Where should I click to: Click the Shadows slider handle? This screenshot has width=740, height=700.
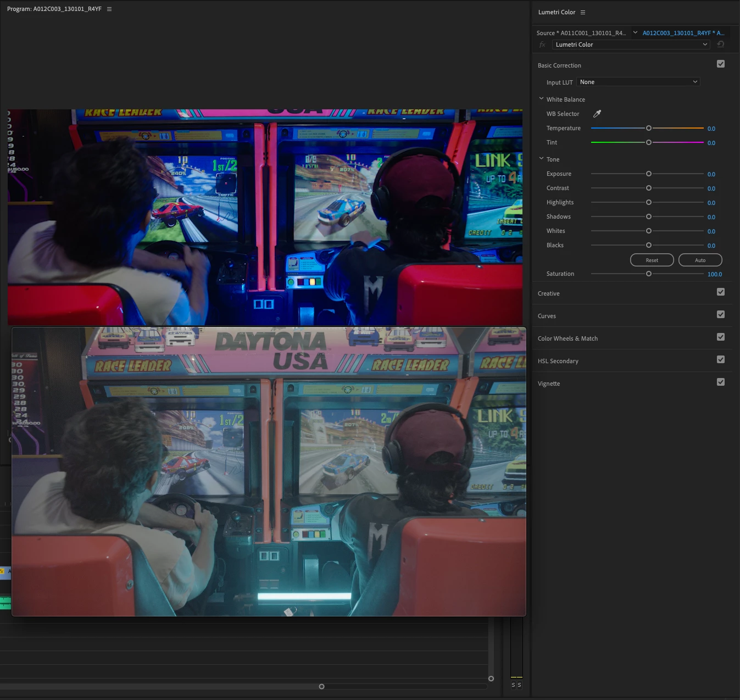pos(649,216)
